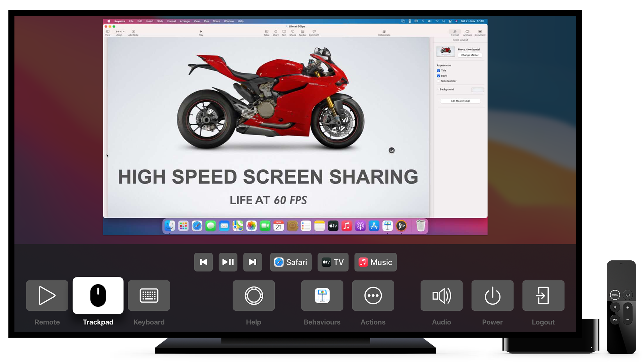Open the Help lifebuoy button
The image size is (644, 363).
click(254, 296)
